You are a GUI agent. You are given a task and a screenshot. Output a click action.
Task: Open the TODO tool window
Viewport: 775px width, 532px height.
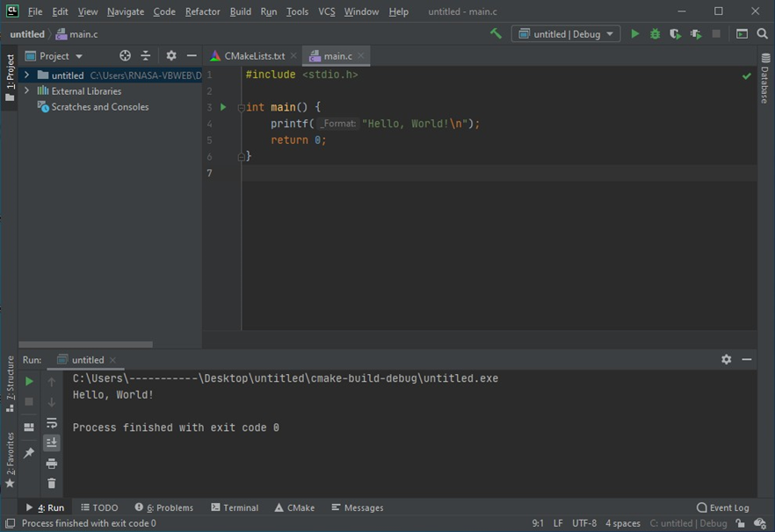point(99,507)
